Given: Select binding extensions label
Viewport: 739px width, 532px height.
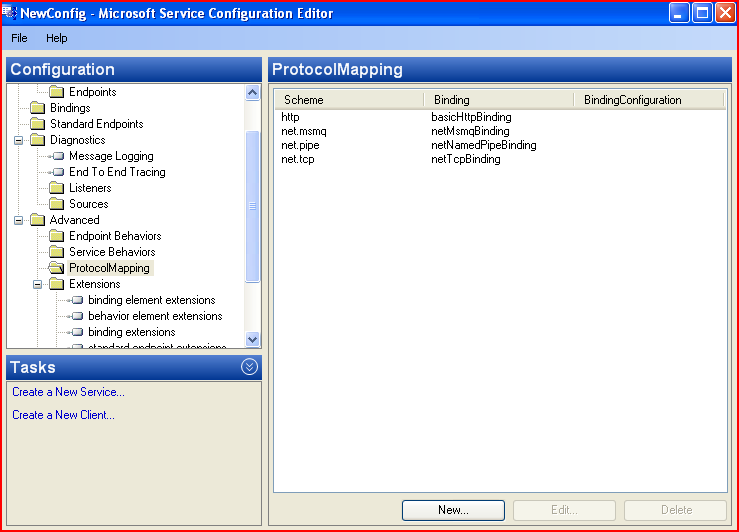Looking at the screenshot, I should [131, 332].
